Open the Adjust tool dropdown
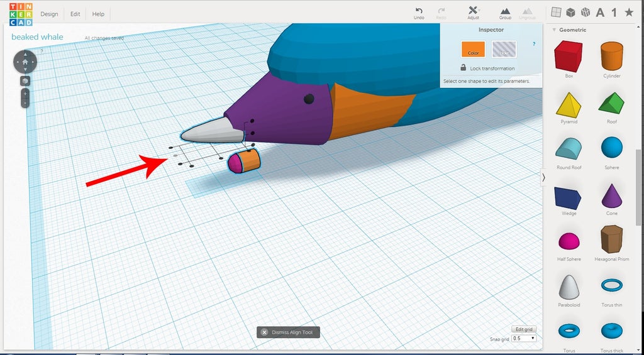This screenshot has width=644, height=355. tap(473, 13)
